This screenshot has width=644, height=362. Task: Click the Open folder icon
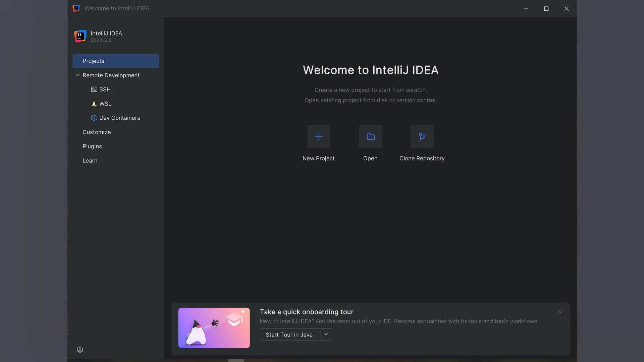click(x=370, y=137)
